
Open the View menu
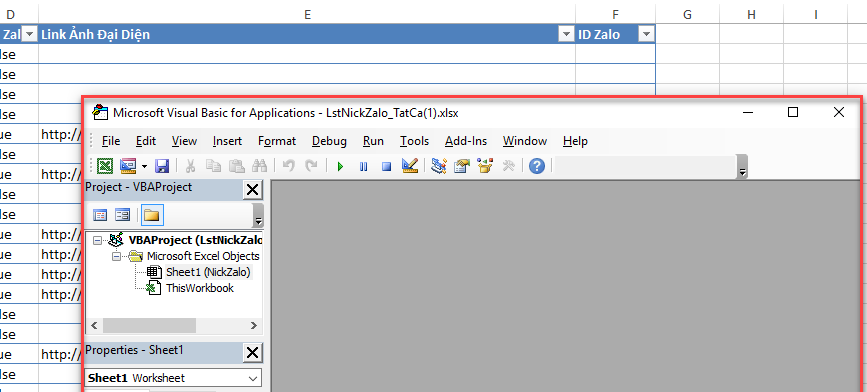tap(184, 142)
